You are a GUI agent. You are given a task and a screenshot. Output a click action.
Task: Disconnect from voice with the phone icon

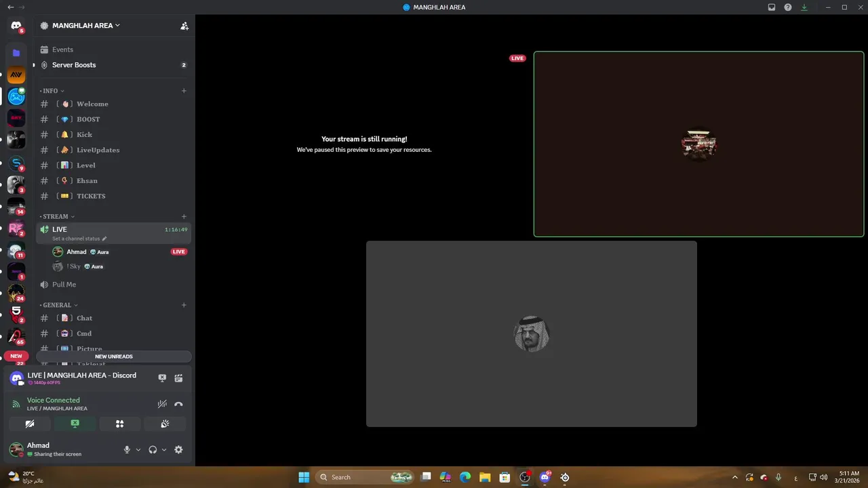pyautogui.click(x=178, y=404)
